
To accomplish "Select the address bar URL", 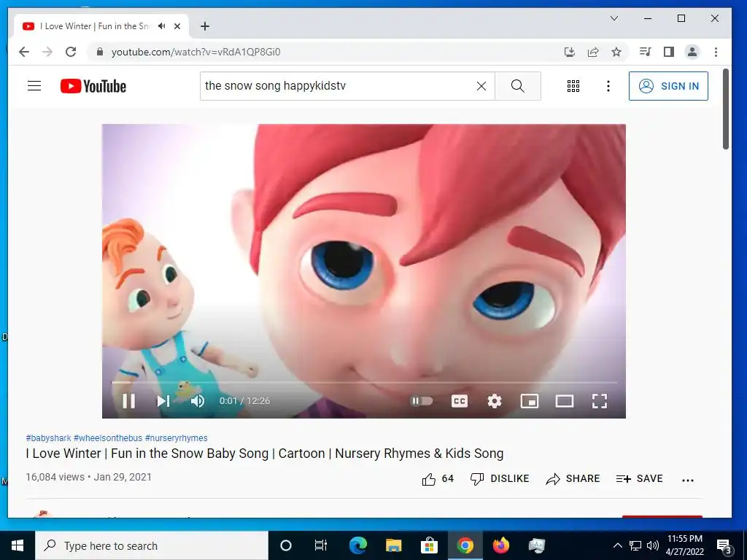I will pos(196,52).
